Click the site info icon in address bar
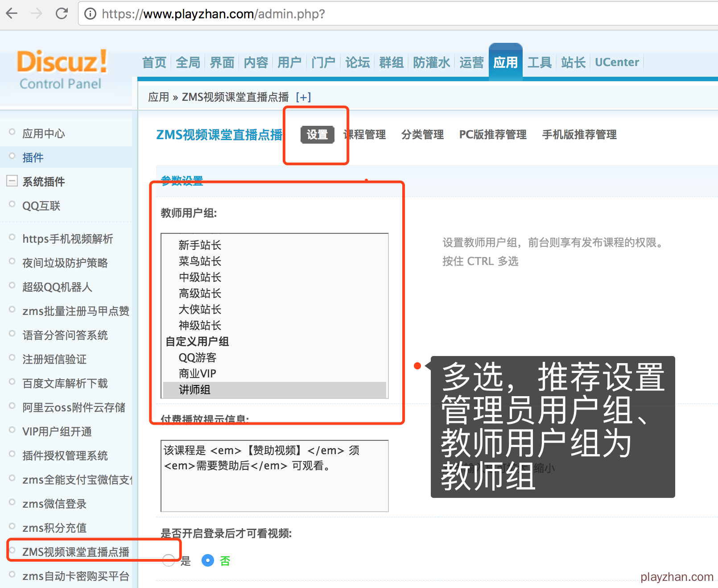Screen dimensions: 718x588 (x=90, y=14)
